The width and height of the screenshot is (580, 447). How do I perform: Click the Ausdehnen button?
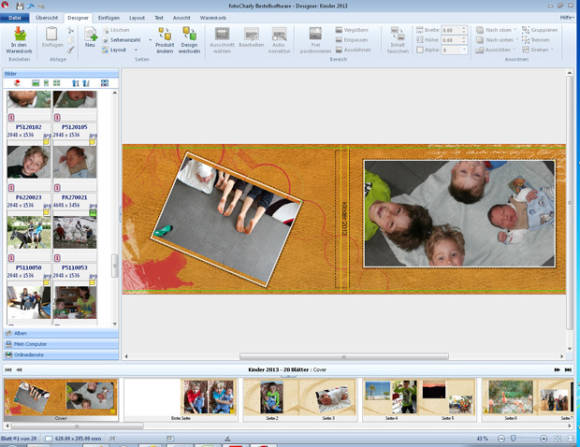click(353, 50)
